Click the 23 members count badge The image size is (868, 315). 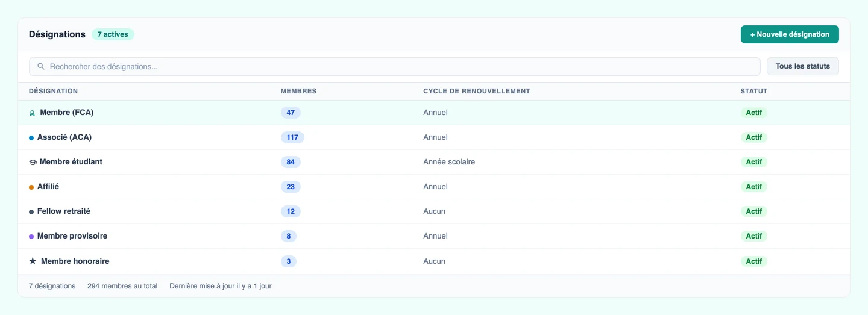tap(291, 187)
